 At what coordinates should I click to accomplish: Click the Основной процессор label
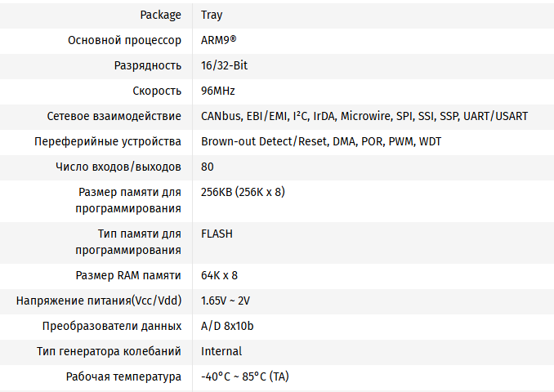pos(125,41)
